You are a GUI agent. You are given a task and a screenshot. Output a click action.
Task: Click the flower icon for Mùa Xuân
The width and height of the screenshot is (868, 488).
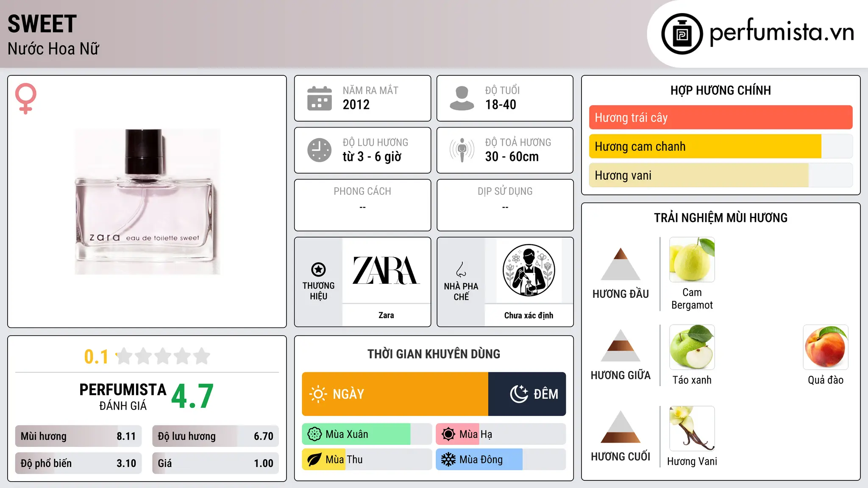[314, 434]
